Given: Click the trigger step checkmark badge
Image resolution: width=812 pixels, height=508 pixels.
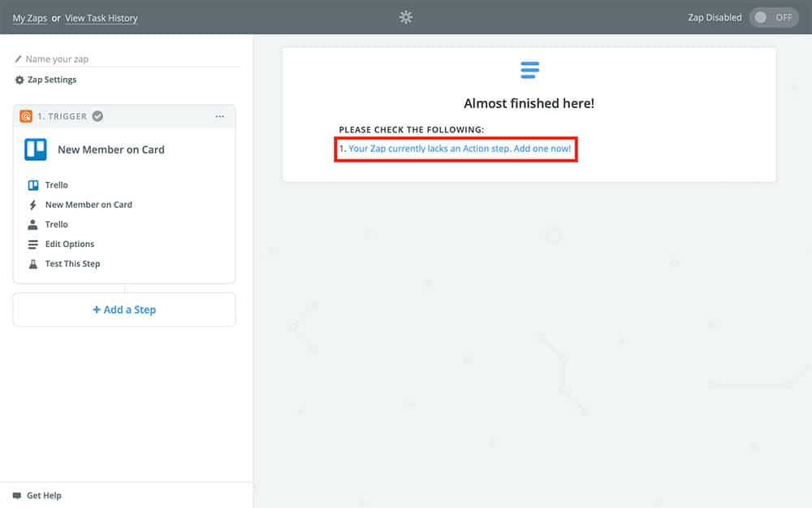Looking at the screenshot, I should point(97,116).
